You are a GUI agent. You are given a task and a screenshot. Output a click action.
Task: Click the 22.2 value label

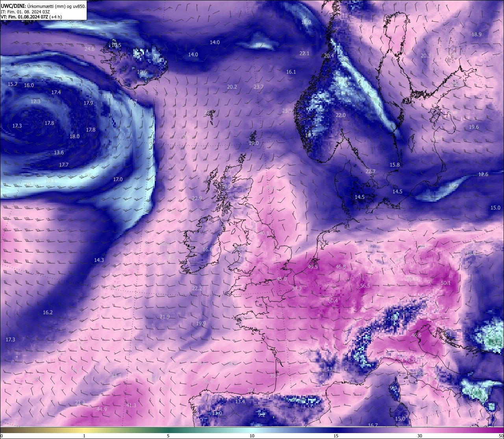pyautogui.click(x=197, y=289)
